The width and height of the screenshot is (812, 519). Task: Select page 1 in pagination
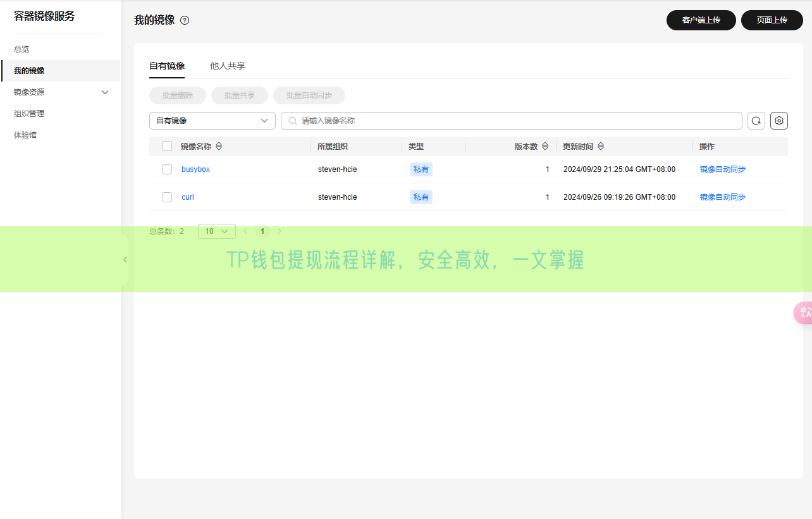tap(262, 231)
